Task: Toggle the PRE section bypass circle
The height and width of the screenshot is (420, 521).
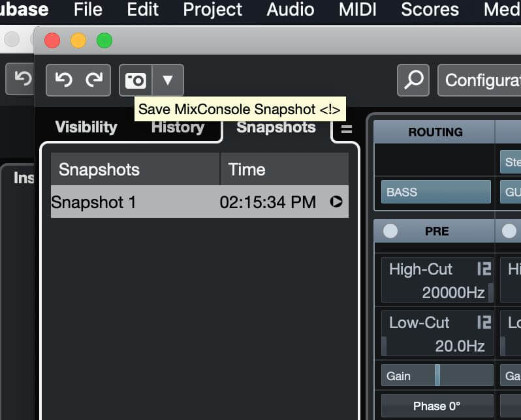Action: click(x=390, y=231)
